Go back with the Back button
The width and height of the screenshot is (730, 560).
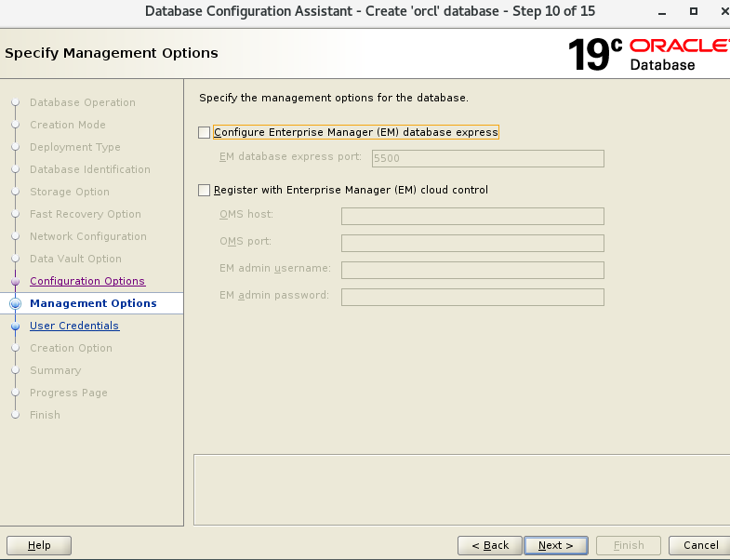490,545
